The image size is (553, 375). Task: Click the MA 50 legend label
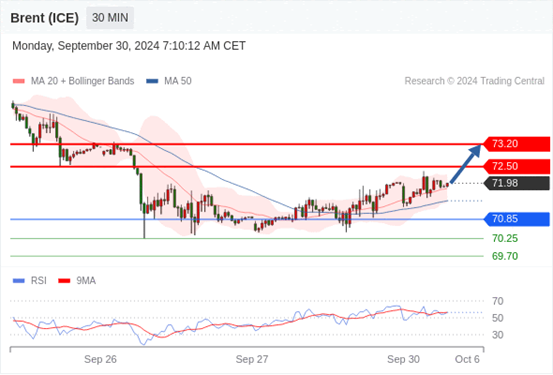point(178,81)
